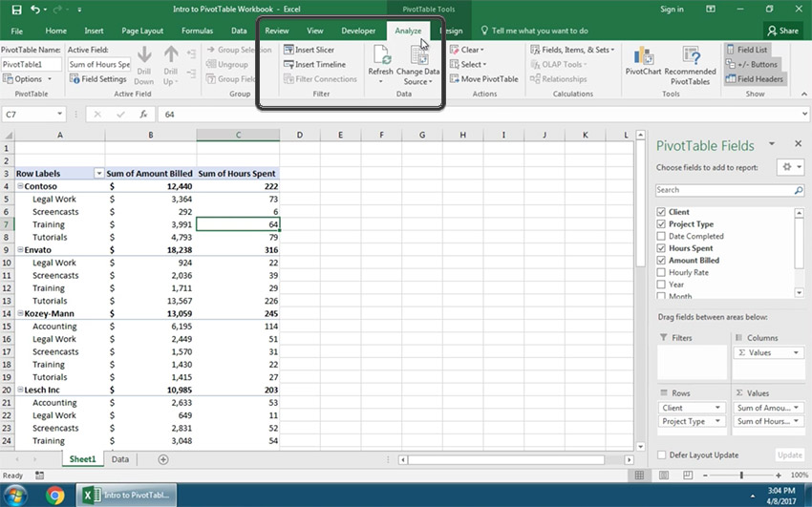812x507 pixels.
Task: Open the File tab
Action: tap(16, 32)
